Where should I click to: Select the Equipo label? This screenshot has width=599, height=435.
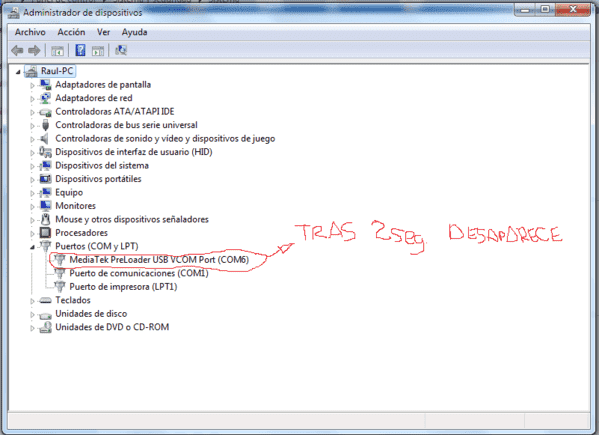tap(69, 192)
